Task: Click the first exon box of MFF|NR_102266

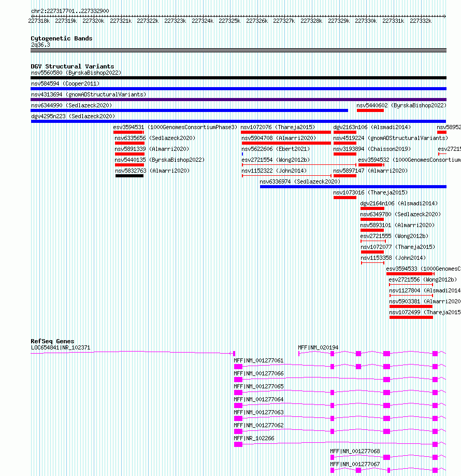Action: [238, 444]
